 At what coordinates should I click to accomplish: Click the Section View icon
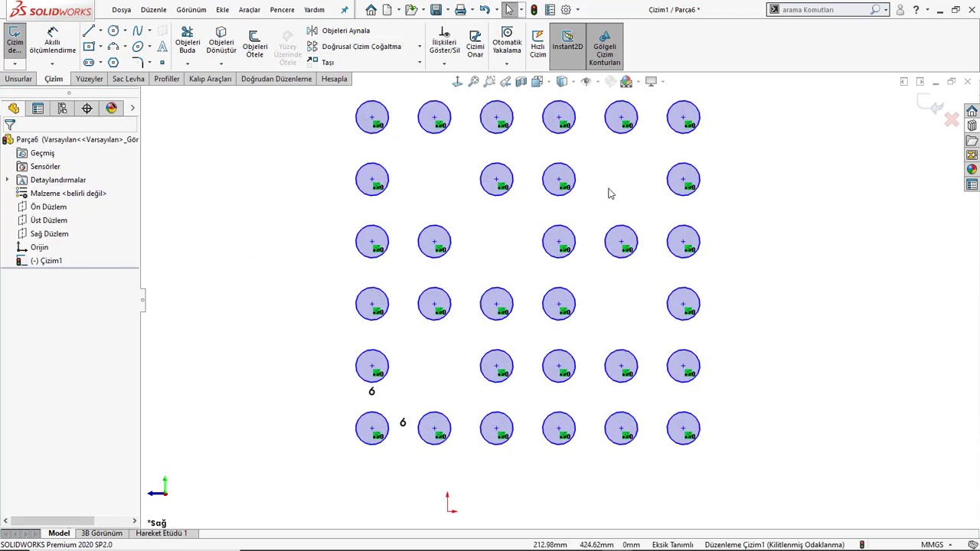(x=521, y=81)
